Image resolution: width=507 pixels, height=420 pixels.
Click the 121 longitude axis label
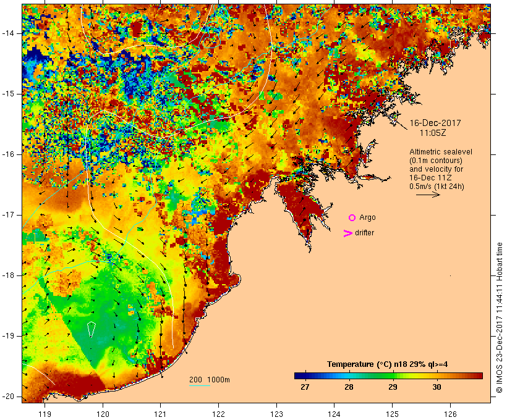(160, 414)
